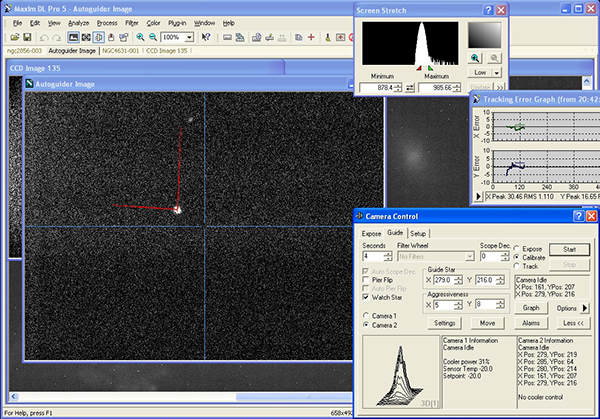Click the zoom out magnifier on main toolbar
600x419 pixels.
(152, 37)
